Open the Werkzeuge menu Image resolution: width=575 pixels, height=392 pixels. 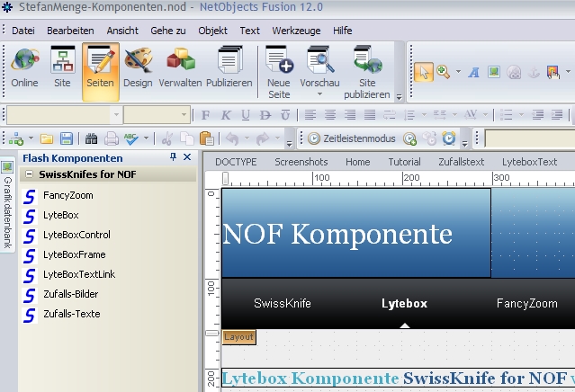[x=295, y=31]
